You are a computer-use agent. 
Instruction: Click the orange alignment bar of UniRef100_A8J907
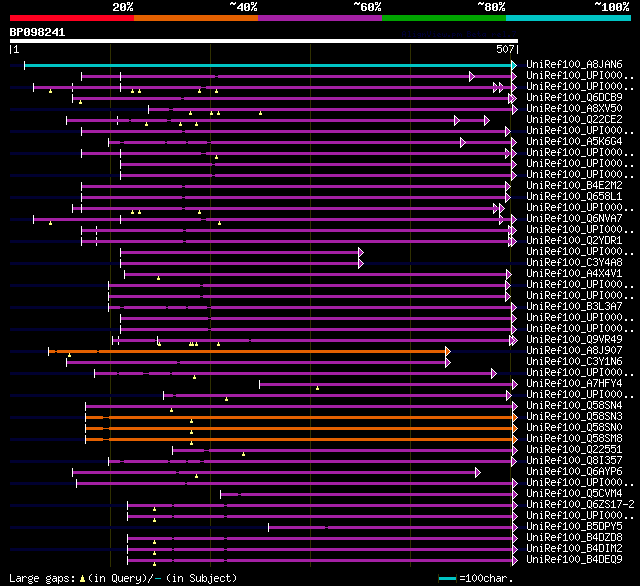pyautogui.click(x=247, y=351)
